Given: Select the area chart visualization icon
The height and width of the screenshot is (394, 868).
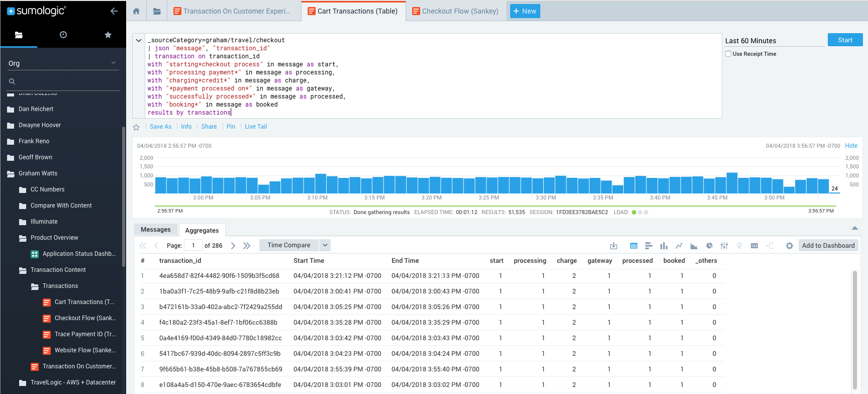Looking at the screenshot, I should point(694,246).
